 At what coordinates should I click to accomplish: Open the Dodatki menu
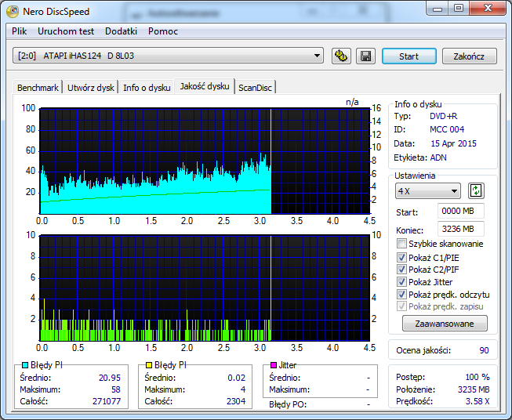point(121,31)
